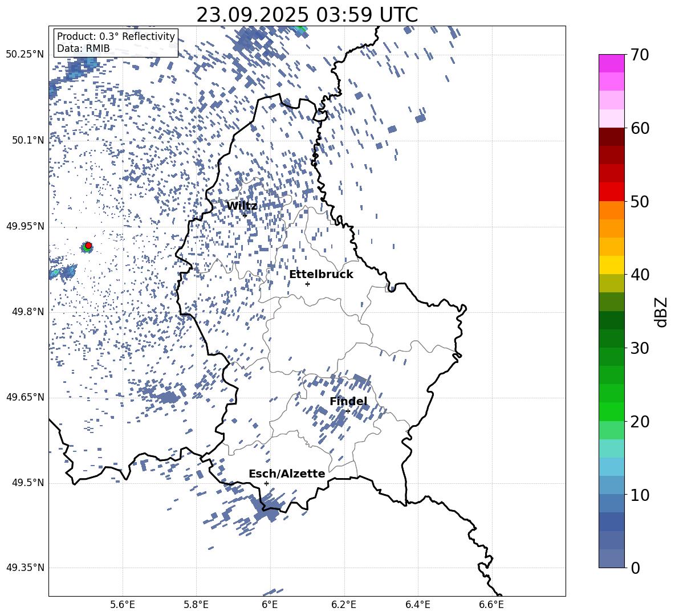The width and height of the screenshot is (675, 616).
Task: Click the 10 value on the colorbar
Action: click(640, 495)
